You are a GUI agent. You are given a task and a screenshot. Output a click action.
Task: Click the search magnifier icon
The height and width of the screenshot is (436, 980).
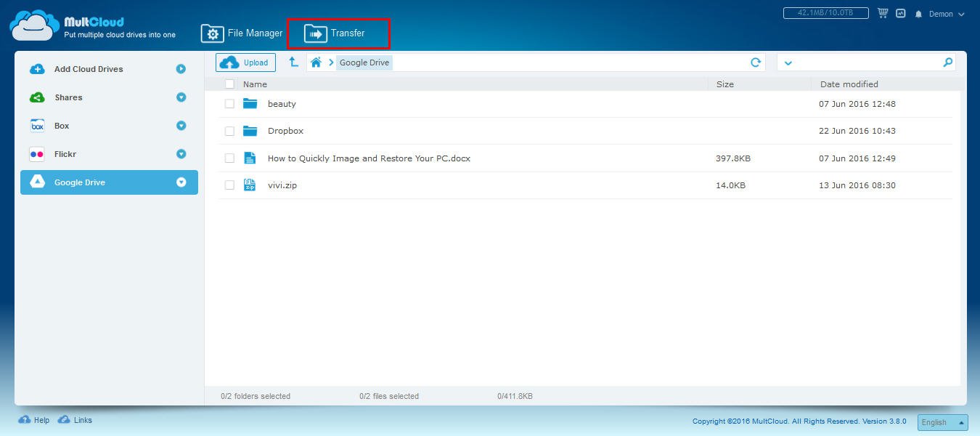(x=947, y=62)
